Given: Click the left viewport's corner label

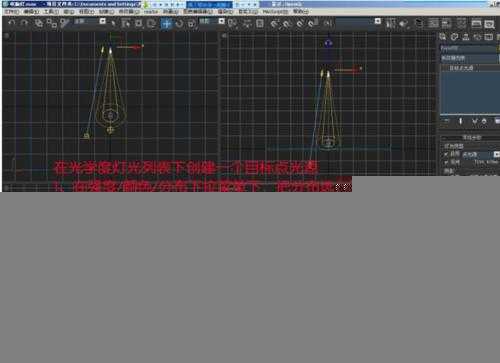Looking at the screenshot, I should tap(7, 35).
